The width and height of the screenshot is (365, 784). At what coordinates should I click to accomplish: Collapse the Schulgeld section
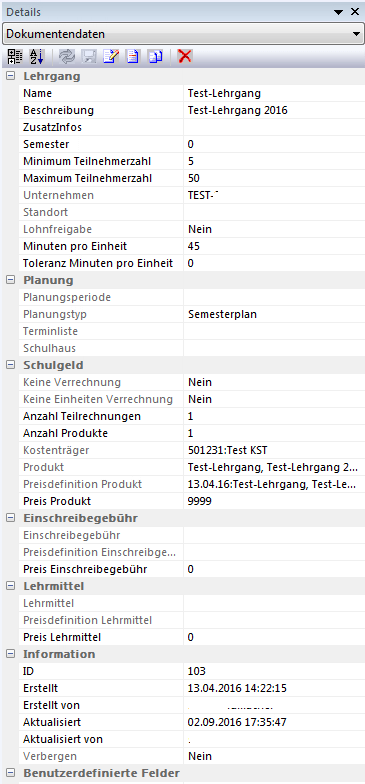[10, 365]
